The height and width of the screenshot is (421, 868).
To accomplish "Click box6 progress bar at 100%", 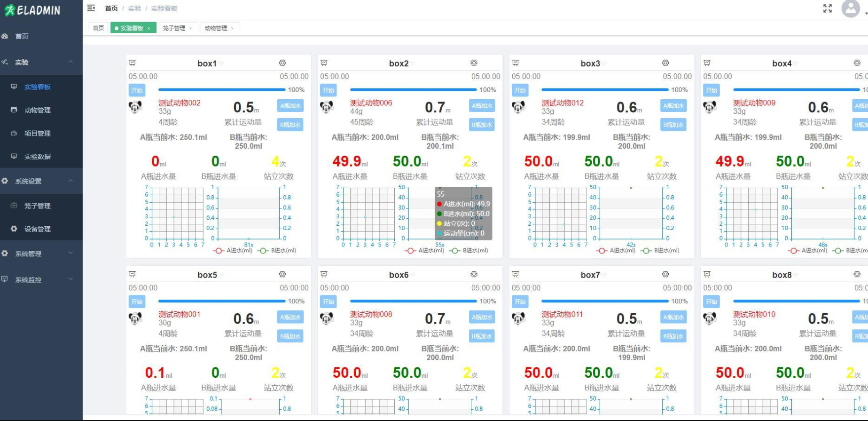I will click(x=414, y=301).
